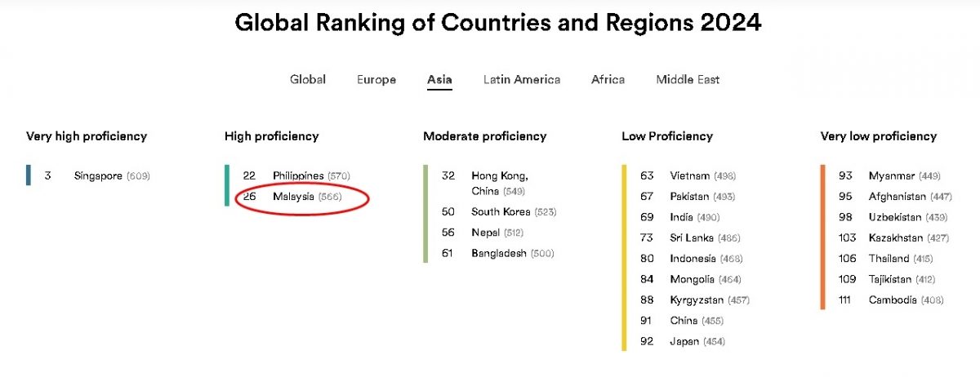Viewport: 980px width, 377px height.
Task: Open the Europe region tab
Action: 376,79
